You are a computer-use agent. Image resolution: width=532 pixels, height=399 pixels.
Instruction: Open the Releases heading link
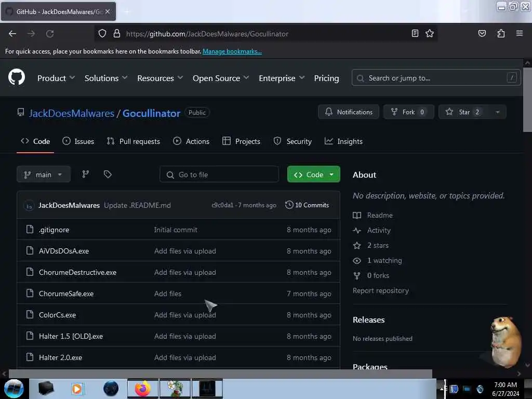click(x=368, y=320)
